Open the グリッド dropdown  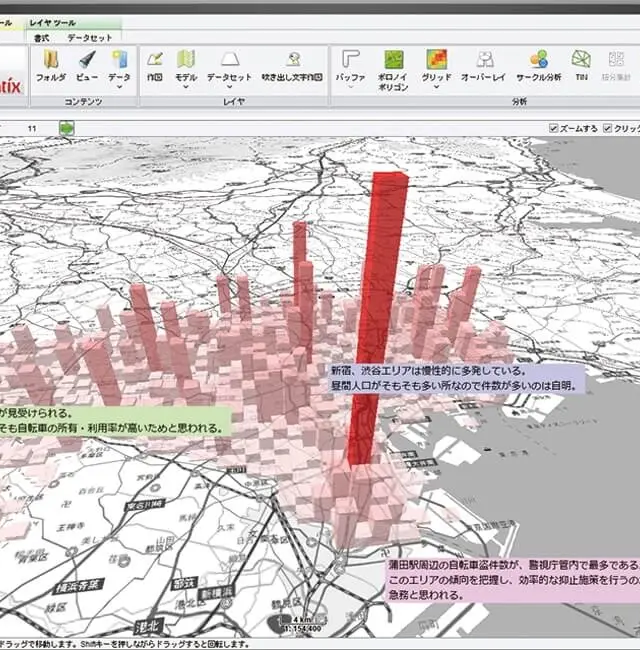pyautogui.click(x=436, y=87)
